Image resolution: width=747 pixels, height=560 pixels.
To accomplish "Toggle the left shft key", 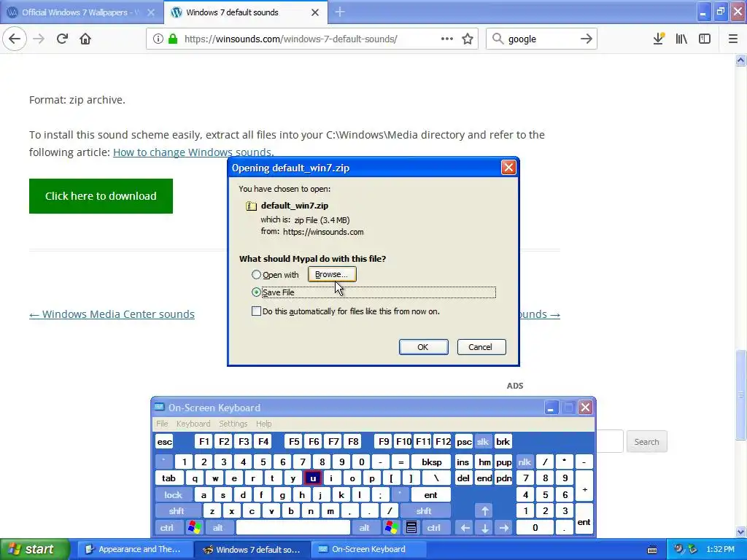I will tap(177, 511).
